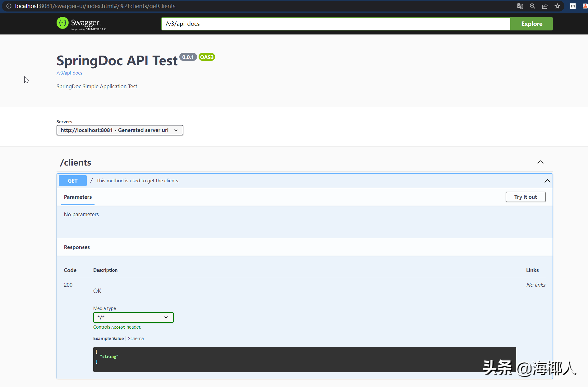Open the Servers dropdown
This screenshot has height=387, width=588.
(x=120, y=130)
